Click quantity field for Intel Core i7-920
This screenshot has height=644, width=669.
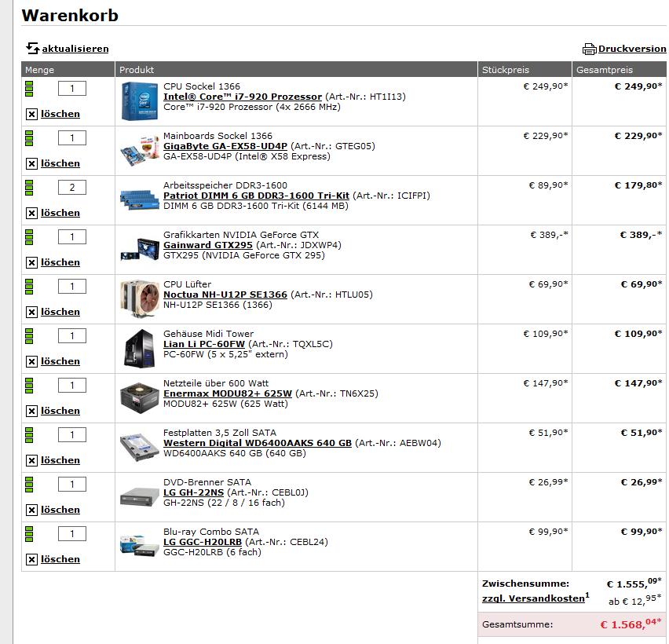[x=72, y=88]
